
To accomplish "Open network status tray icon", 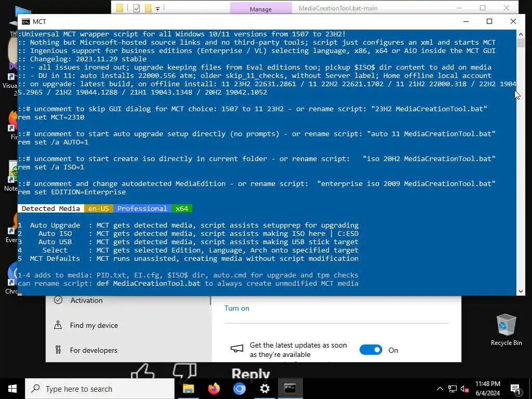I will coord(453,389).
